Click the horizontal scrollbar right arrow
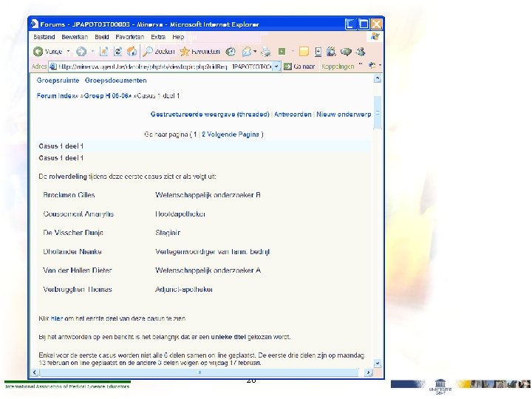 369,372
